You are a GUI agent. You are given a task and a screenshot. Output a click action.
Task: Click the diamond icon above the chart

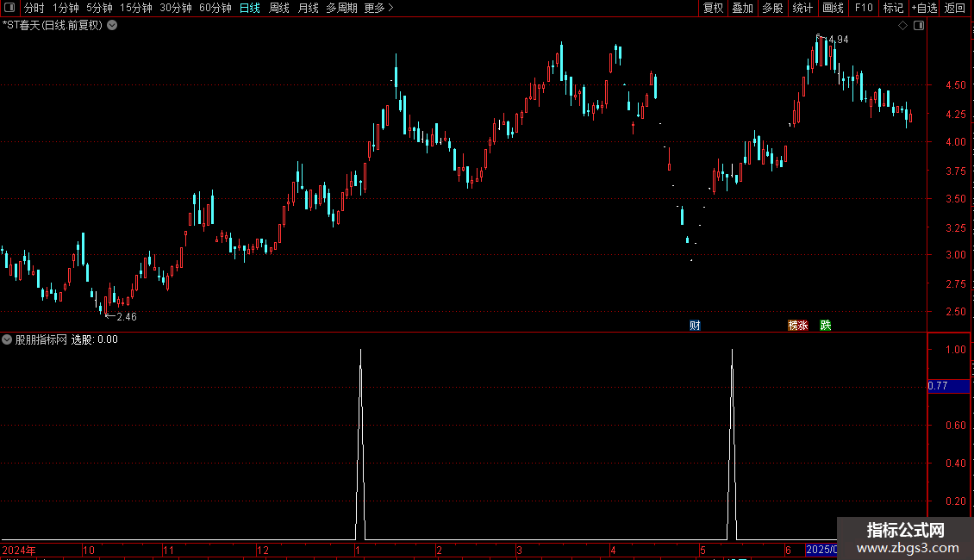[x=903, y=26]
